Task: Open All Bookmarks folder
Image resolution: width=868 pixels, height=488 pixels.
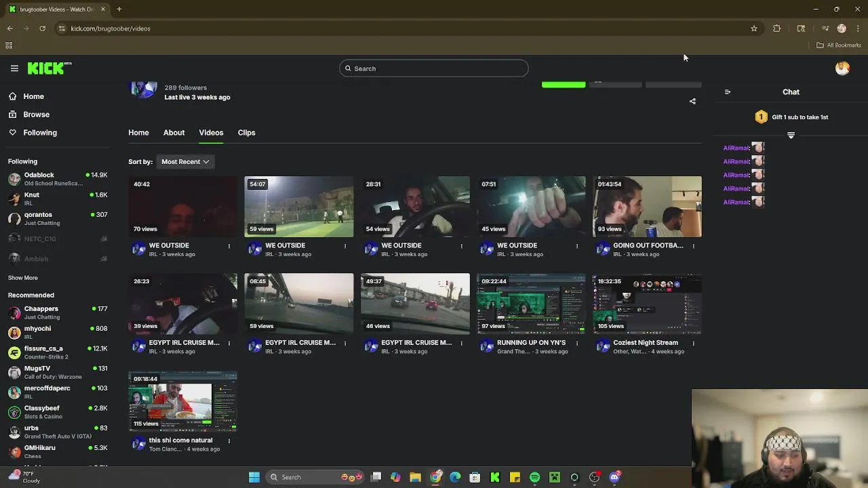Action: point(839,45)
